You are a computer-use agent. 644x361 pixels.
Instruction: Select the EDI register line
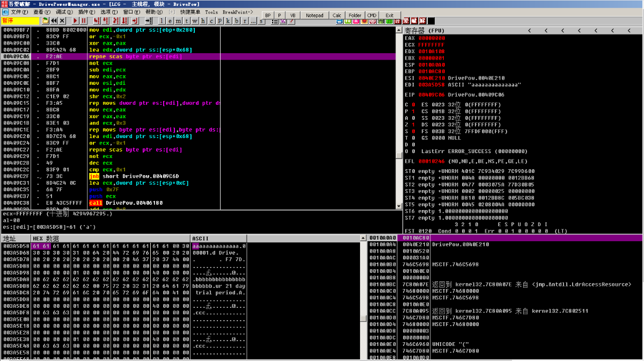pyautogui.click(x=462, y=85)
